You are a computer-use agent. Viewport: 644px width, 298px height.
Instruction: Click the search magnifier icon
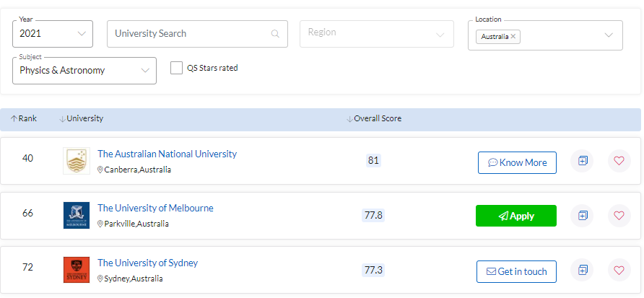pos(275,34)
